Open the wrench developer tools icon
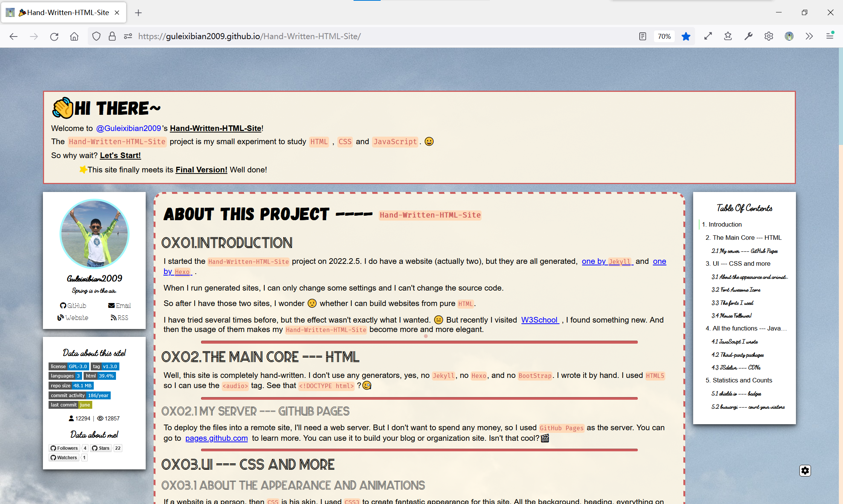This screenshot has width=843, height=504. click(748, 36)
